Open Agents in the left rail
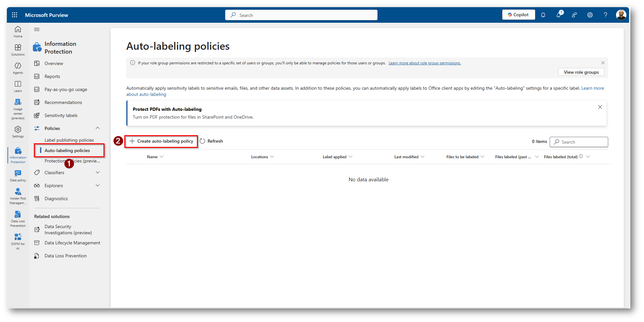The height and width of the screenshot is (322, 644). (18, 68)
